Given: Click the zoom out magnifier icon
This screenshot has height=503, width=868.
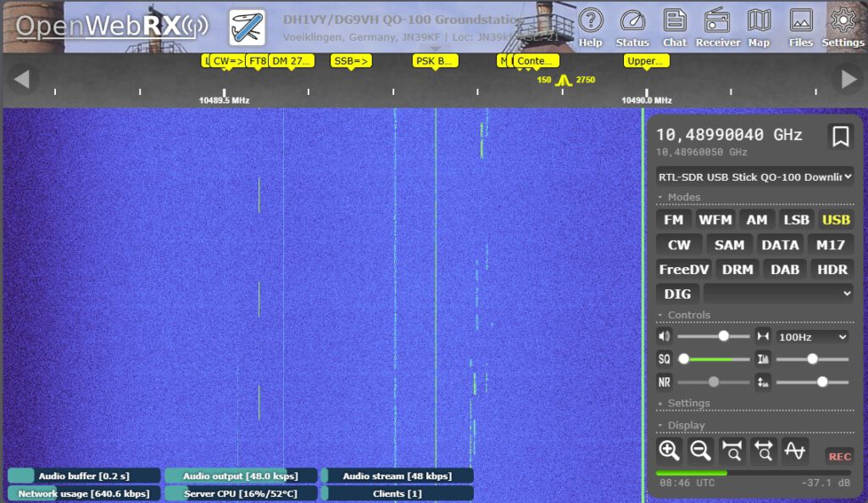Looking at the screenshot, I should [x=700, y=451].
